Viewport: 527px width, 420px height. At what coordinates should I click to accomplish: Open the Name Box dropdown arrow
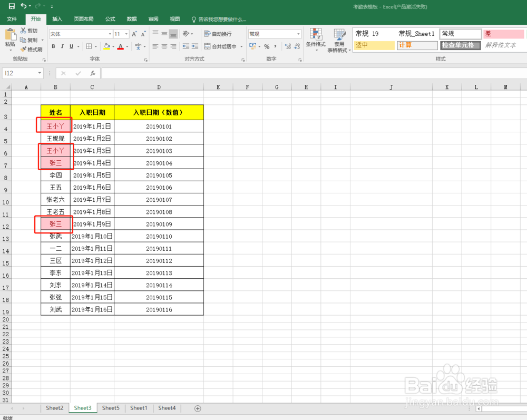[x=40, y=73]
